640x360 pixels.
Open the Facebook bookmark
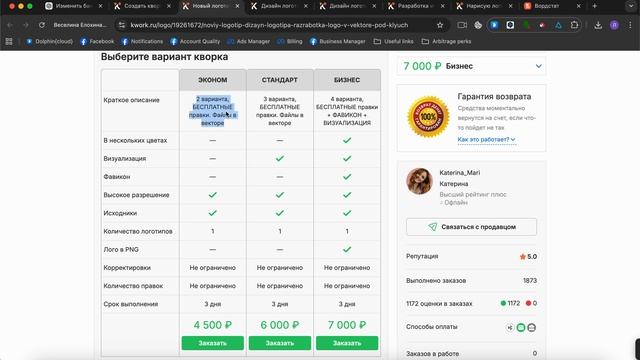click(97, 41)
